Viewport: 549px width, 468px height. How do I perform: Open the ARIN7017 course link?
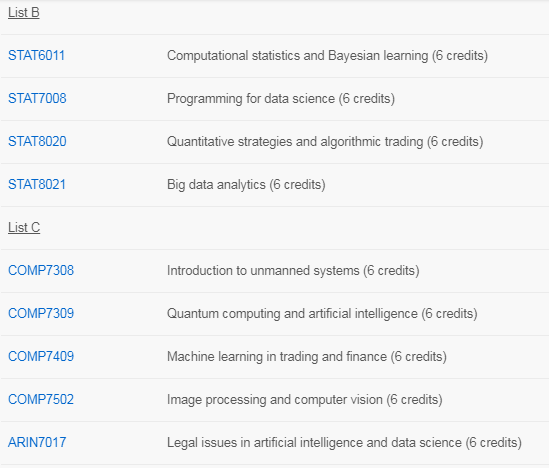(37, 443)
